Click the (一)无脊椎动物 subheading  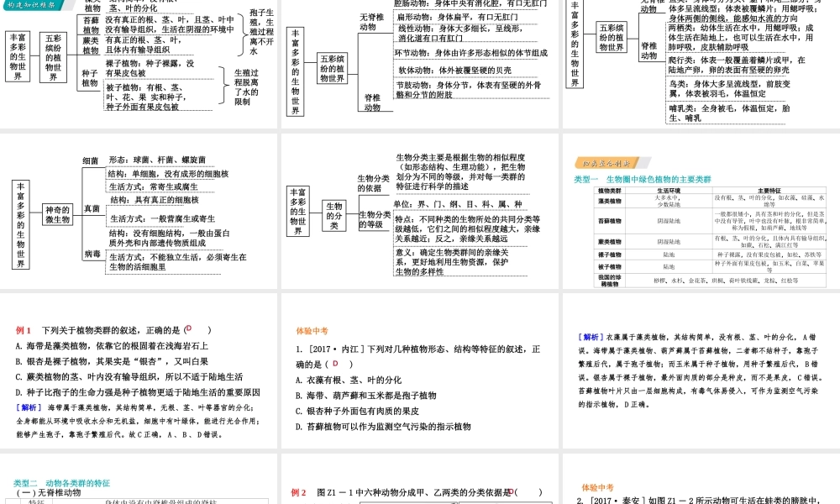click(49, 493)
